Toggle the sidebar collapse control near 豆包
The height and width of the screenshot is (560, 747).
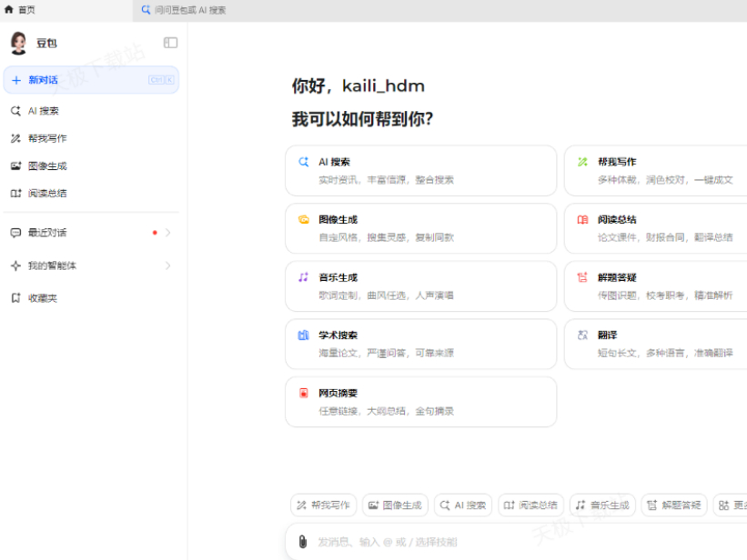pyautogui.click(x=169, y=42)
